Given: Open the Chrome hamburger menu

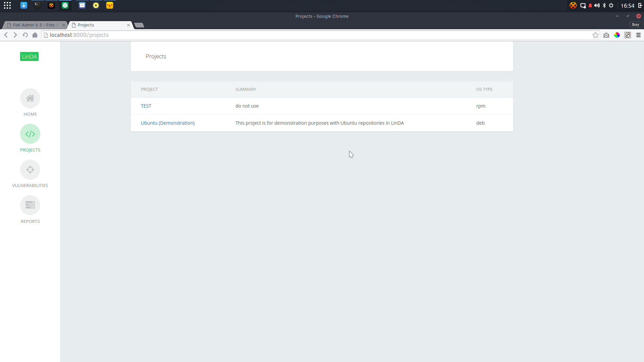Looking at the screenshot, I should [638, 35].
